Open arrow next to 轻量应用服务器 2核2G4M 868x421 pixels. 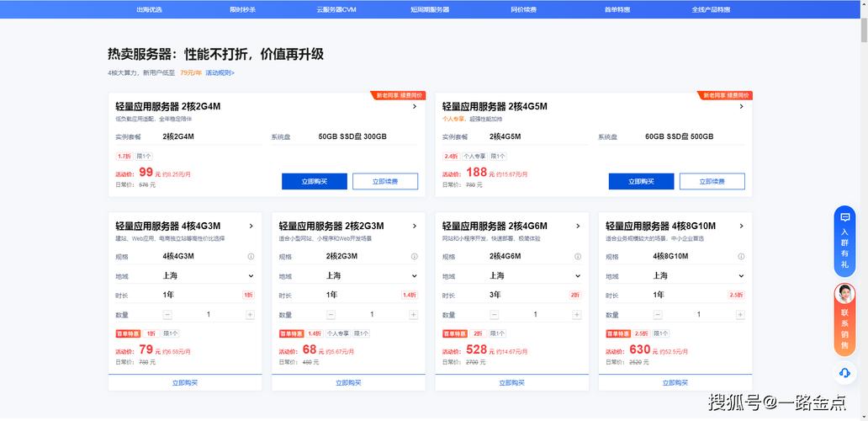point(414,107)
